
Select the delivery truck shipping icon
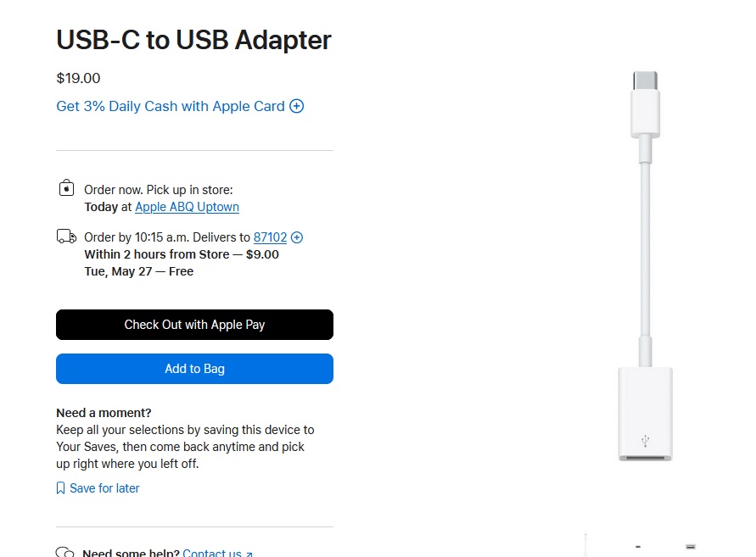coord(66,236)
